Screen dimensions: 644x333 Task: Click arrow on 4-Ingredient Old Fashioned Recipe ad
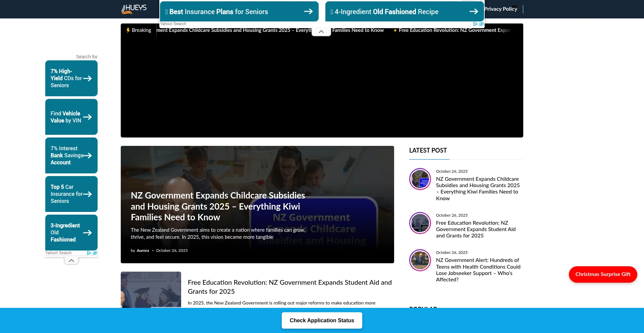(473, 12)
